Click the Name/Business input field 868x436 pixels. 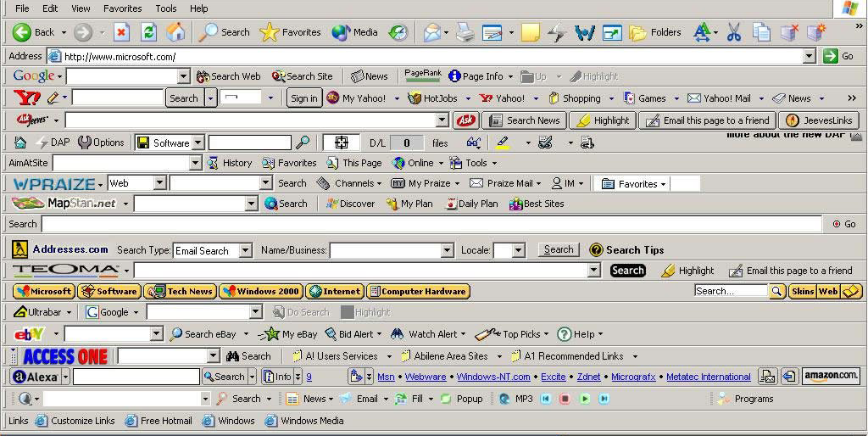pyautogui.click(x=386, y=250)
